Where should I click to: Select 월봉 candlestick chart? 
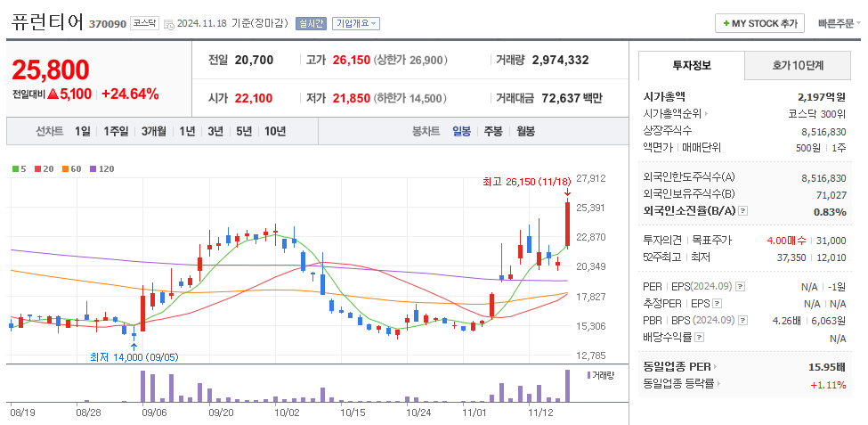click(x=526, y=131)
